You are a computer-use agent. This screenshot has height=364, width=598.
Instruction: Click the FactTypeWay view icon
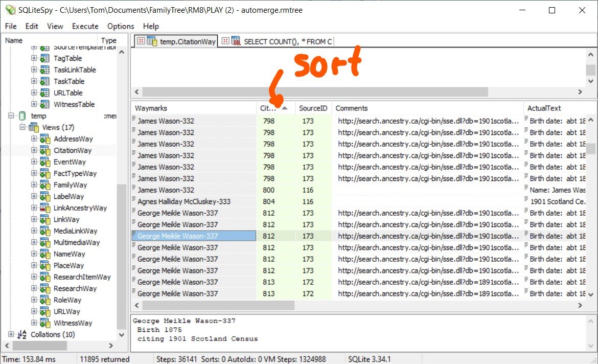pyautogui.click(x=45, y=173)
